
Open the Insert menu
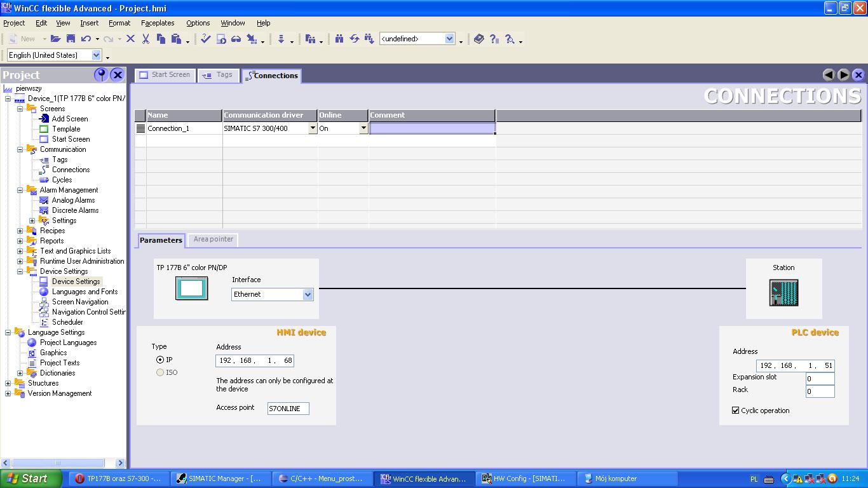point(89,23)
